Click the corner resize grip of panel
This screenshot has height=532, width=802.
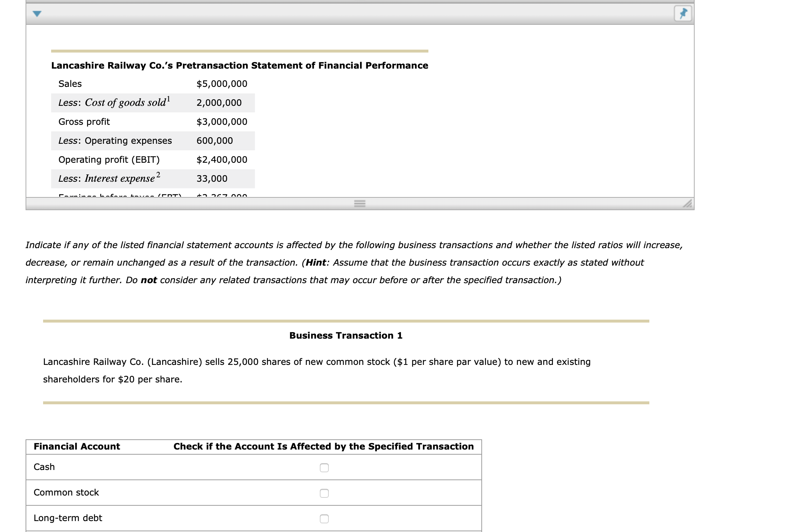(687, 204)
